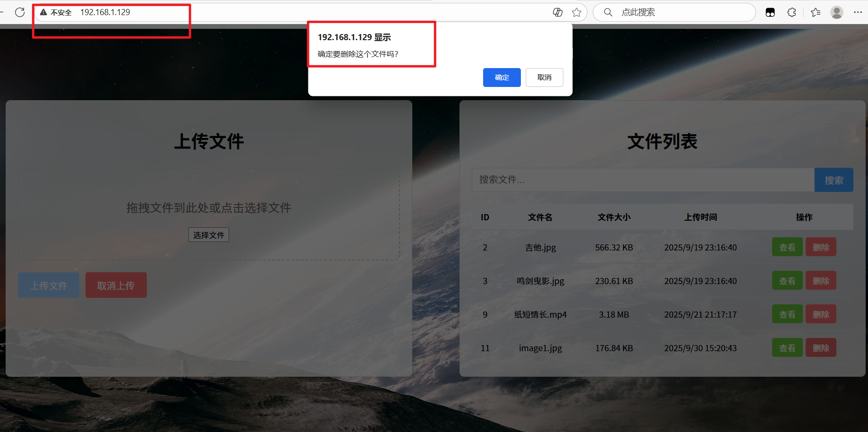Image resolution: width=868 pixels, height=432 pixels.
Task: Click the size value 176.84 KB
Action: point(614,348)
